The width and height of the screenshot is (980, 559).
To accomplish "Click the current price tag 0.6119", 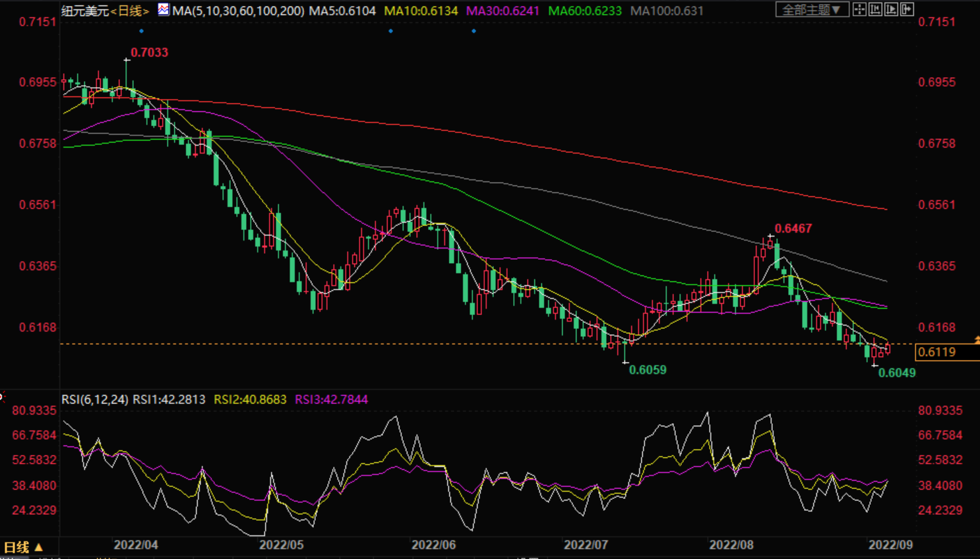I will click(x=937, y=352).
